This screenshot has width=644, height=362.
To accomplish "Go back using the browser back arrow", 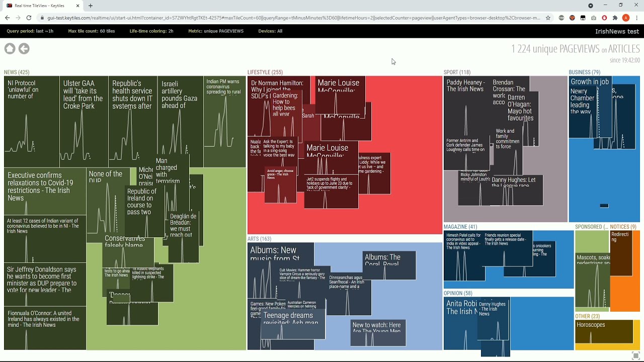I will pos(7,18).
